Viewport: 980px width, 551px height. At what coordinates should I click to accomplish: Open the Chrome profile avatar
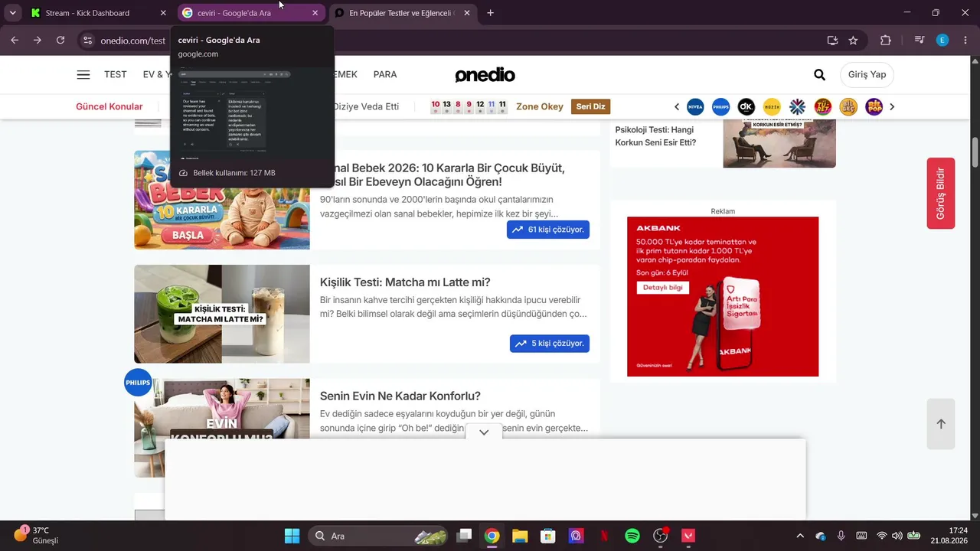pos(942,41)
